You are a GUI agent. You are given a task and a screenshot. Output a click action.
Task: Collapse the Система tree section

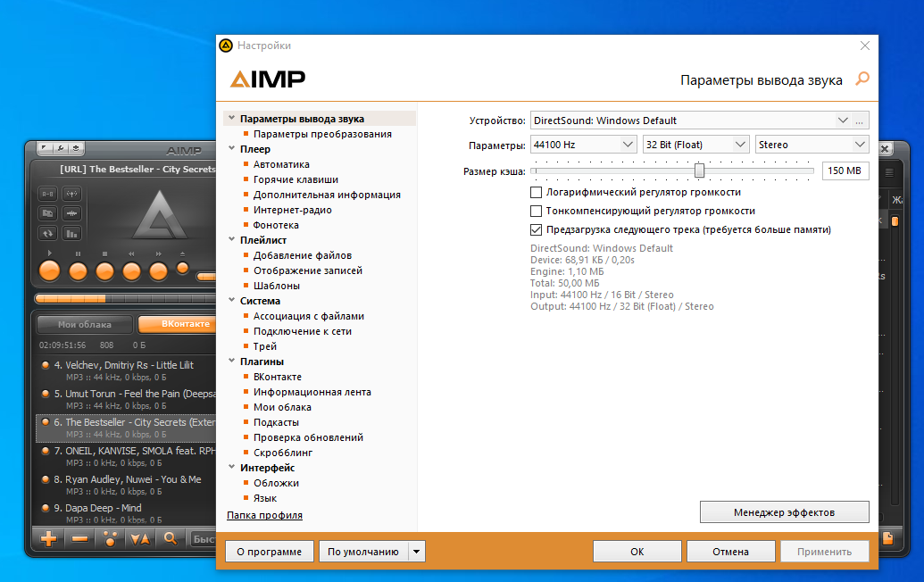coord(231,300)
